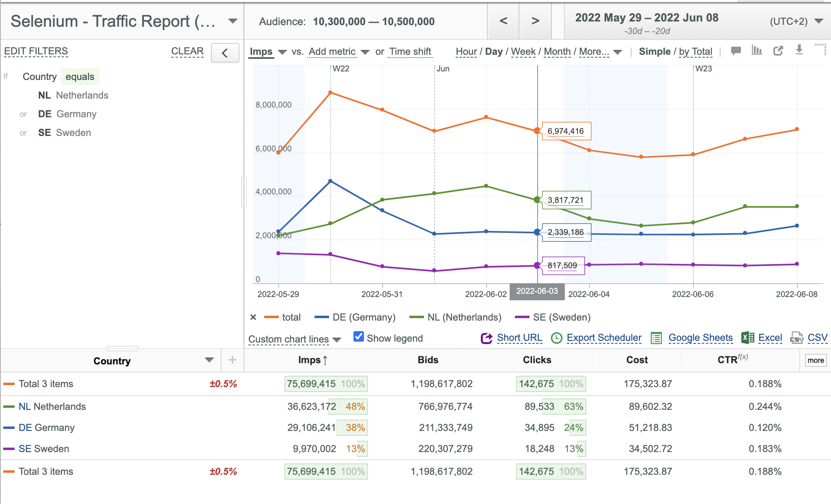Image resolution: width=831 pixels, height=504 pixels.
Task: Open the UTC+2 timezone dropdown
Action: [x=796, y=21]
